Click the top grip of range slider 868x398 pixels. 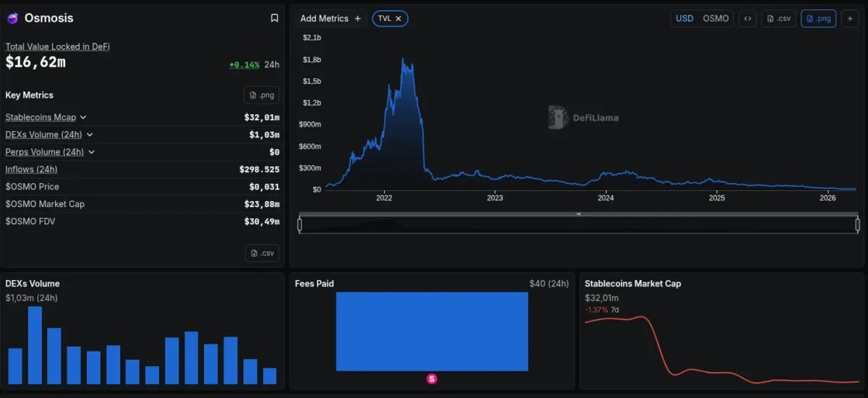pos(579,214)
